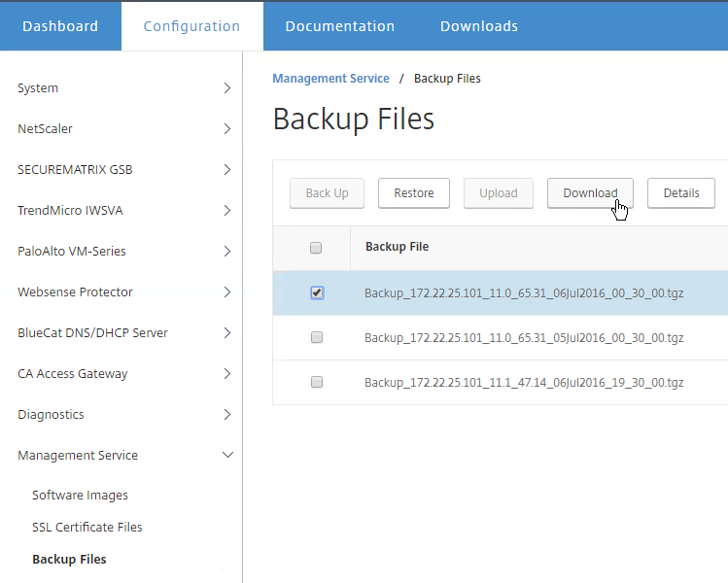Toggle the select-all checkbox in header

[x=316, y=248]
